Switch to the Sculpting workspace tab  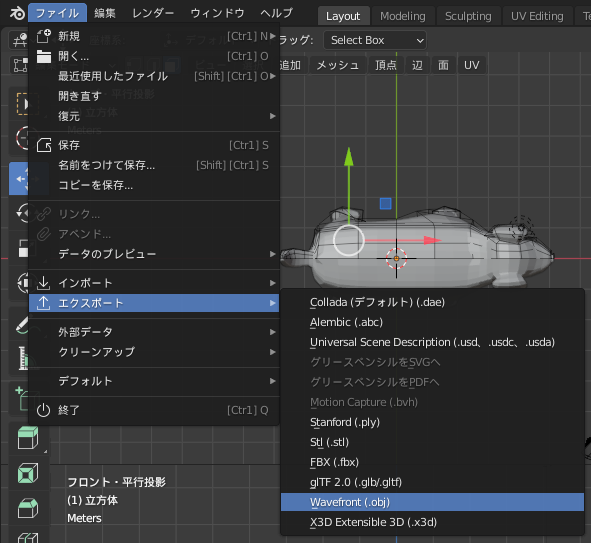[468, 16]
